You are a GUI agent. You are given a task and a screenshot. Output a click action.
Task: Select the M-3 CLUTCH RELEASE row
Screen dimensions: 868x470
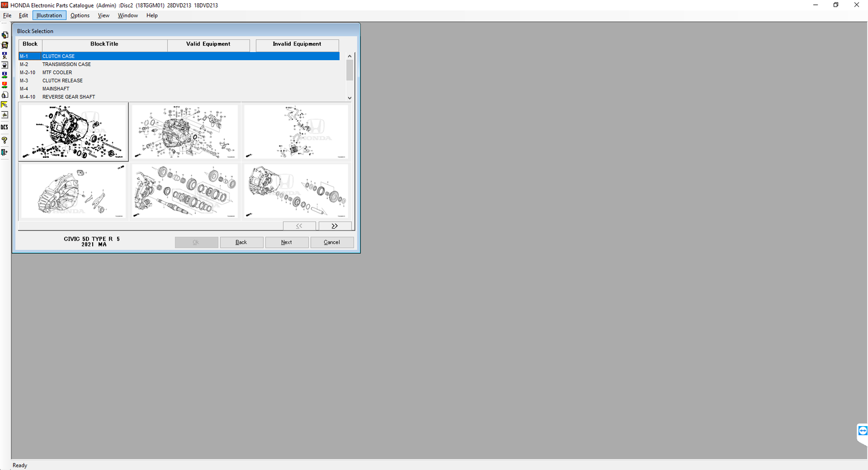179,81
